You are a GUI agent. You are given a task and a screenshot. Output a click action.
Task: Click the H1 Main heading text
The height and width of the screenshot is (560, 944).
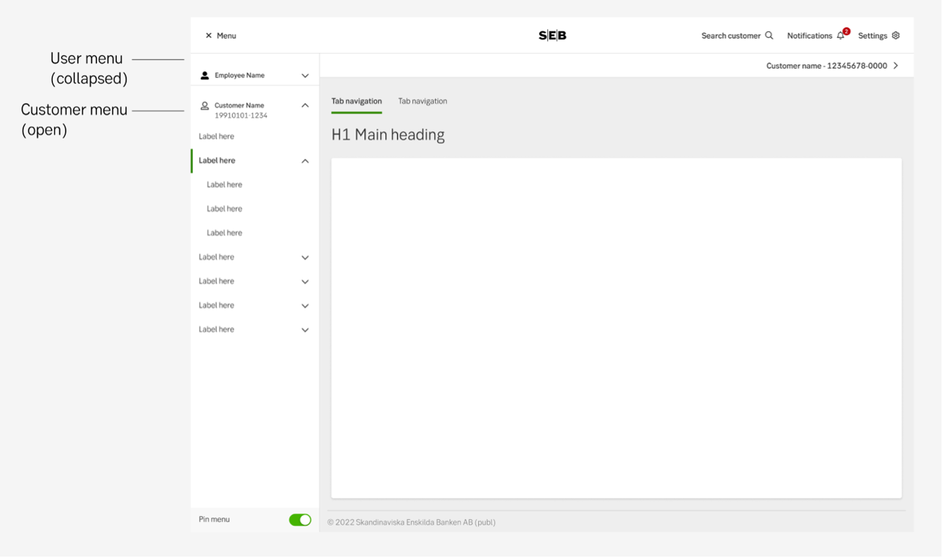(x=387, y=134)
